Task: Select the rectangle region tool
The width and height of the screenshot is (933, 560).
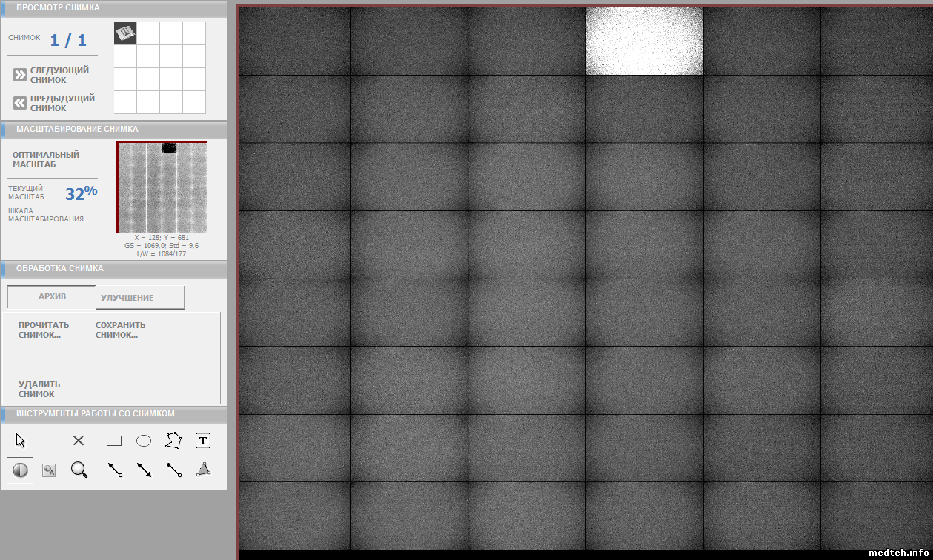Action: pyautogui.click(x=114, y=441)
